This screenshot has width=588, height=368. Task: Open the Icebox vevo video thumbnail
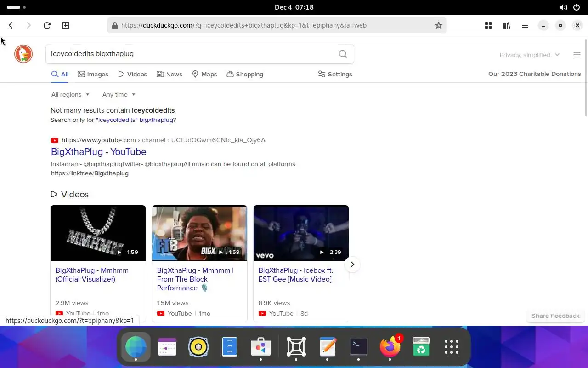click(x=301, y=233)
